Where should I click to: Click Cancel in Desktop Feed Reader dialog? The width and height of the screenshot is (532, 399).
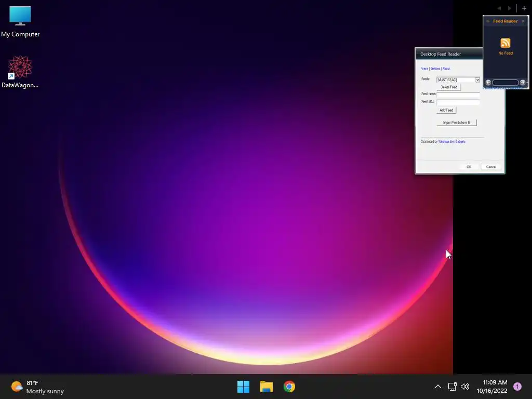pyautogui.click(x=491, y=167)
